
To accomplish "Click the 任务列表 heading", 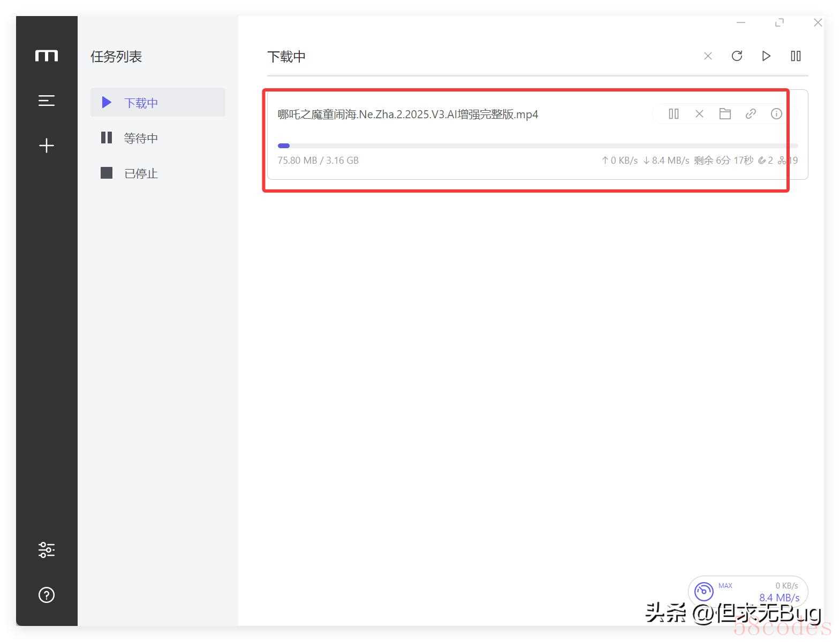I will coord(116,57).
